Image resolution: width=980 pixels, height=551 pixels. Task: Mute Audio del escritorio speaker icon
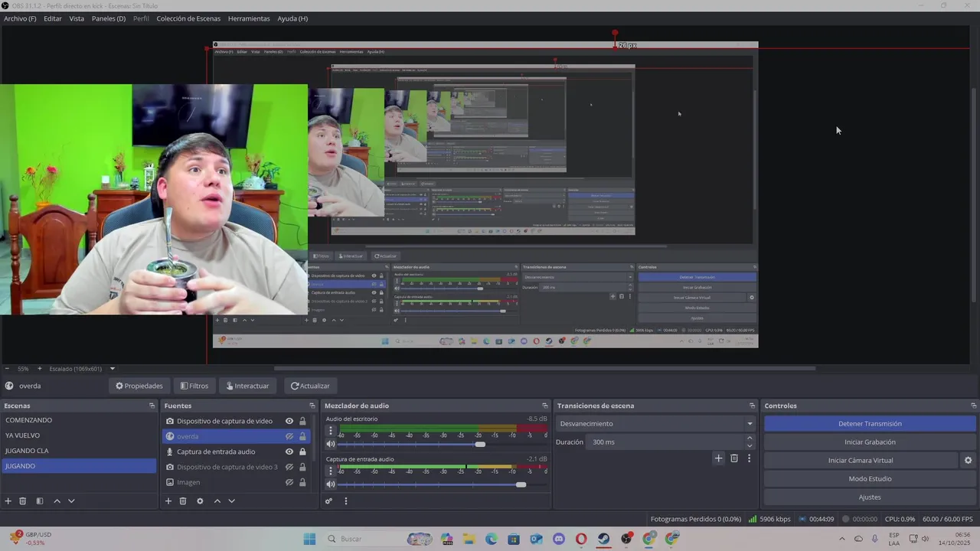[x=331, y=444]
